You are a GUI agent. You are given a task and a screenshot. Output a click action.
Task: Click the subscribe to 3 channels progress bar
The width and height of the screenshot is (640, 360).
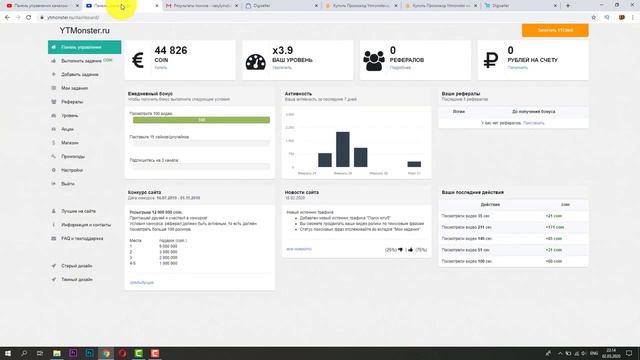pos(201,167)
